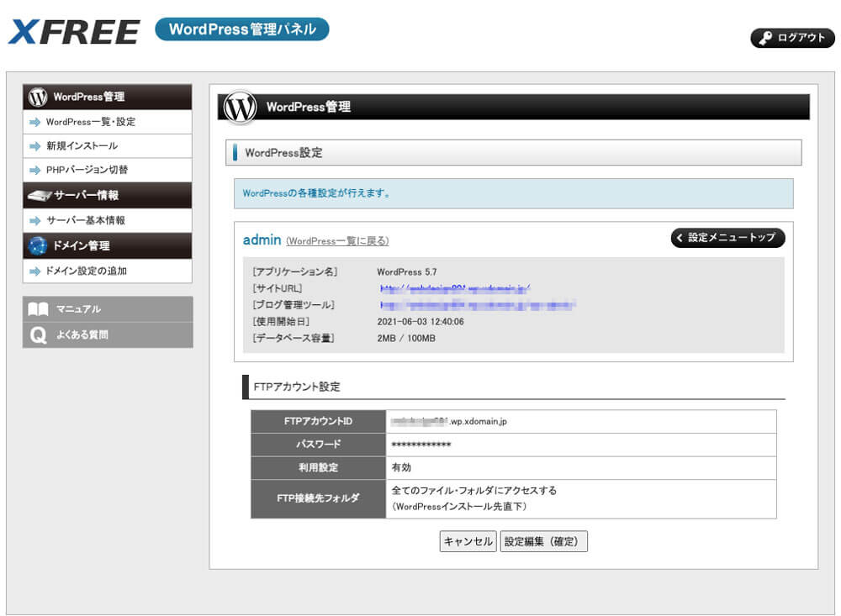
Task: Click 設定メニュートップ button
Action: tap(727, 238)
